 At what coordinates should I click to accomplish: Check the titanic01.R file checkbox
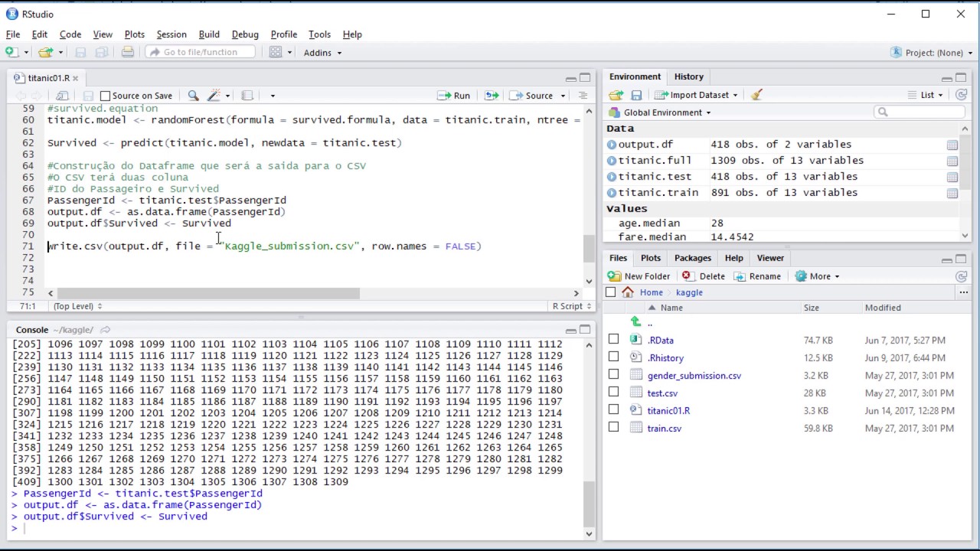pos(613,410)
